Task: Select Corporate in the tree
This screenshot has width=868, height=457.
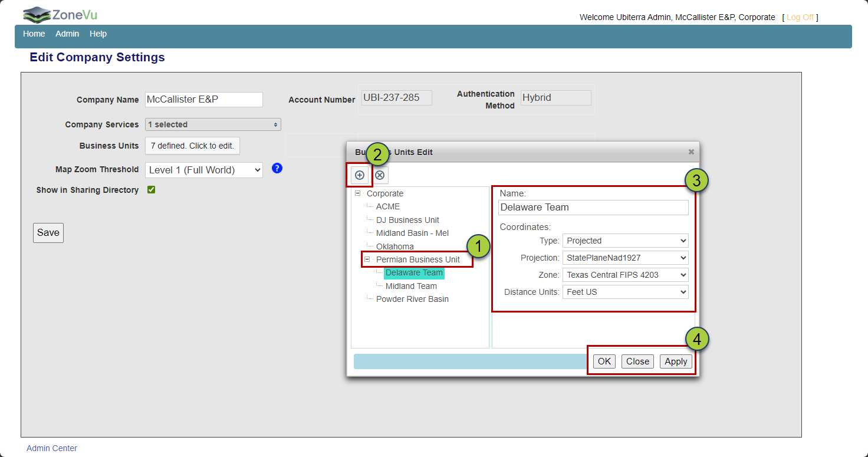Action: (x=385, y=193)
